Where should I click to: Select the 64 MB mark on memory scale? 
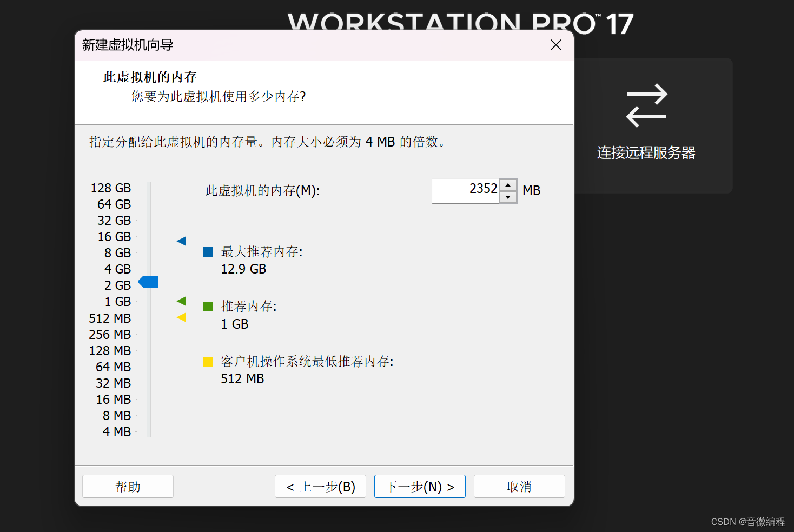tap(114, 367)
